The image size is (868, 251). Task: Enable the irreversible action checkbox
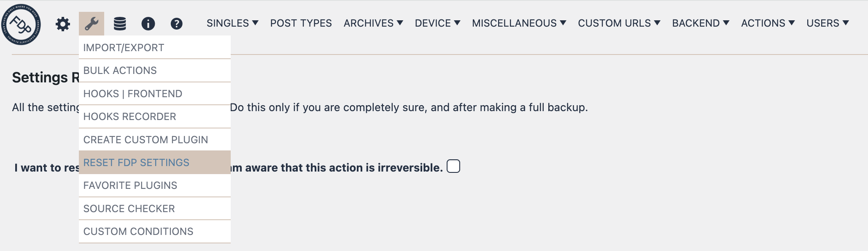click(453, 167)
